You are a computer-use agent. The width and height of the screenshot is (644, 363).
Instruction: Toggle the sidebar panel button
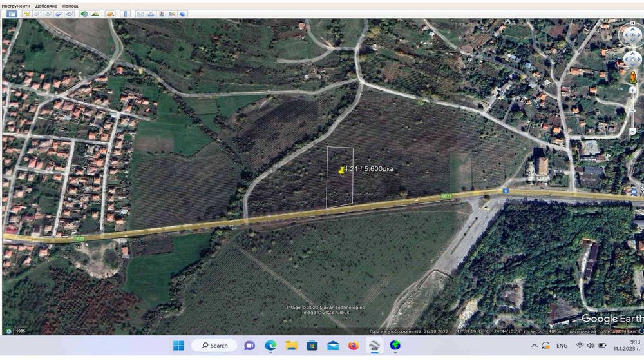tap(12, 14)
